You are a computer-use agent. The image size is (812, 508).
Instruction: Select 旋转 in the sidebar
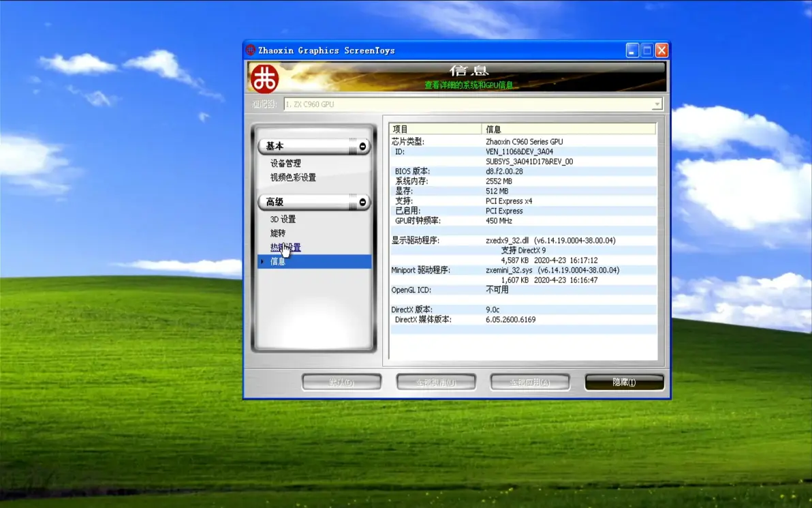pos(277,233)
